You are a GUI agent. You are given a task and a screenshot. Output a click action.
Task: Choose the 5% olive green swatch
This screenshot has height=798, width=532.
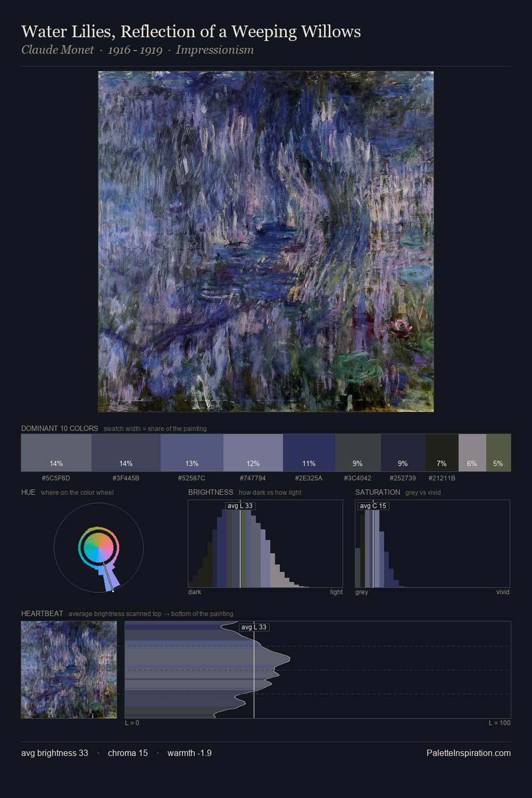click(498, 453)
